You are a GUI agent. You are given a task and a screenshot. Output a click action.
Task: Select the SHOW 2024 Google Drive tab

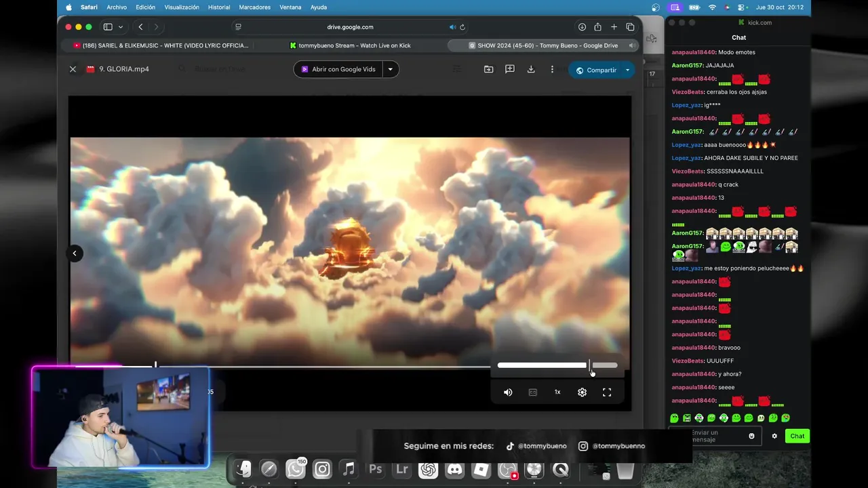click(543, 45)
